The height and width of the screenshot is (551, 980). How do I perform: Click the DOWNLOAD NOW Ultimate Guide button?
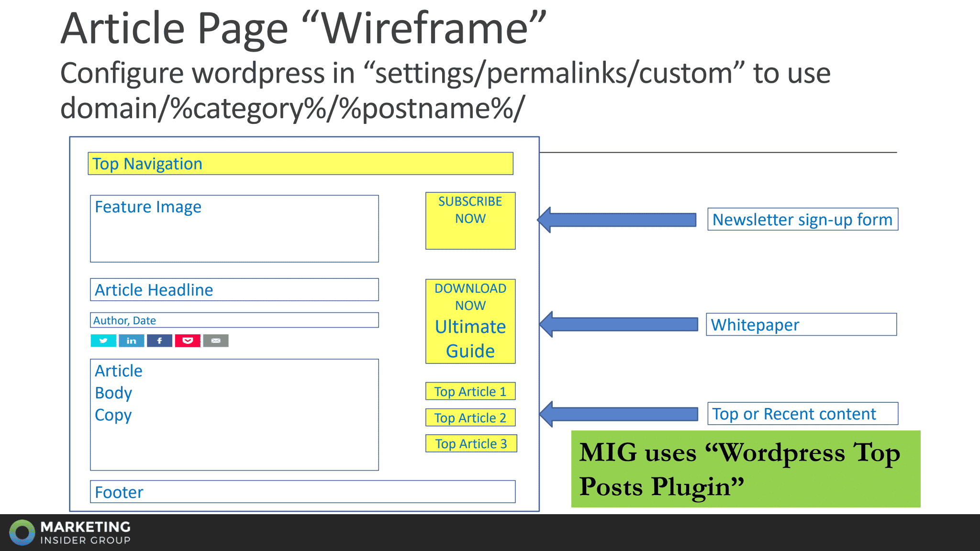coord(470,320)
